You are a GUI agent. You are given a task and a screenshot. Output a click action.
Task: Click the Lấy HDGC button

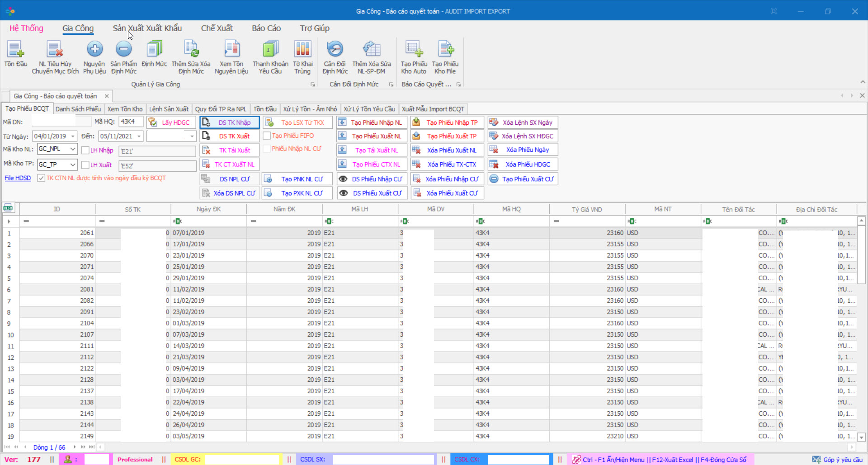point(171,122)
